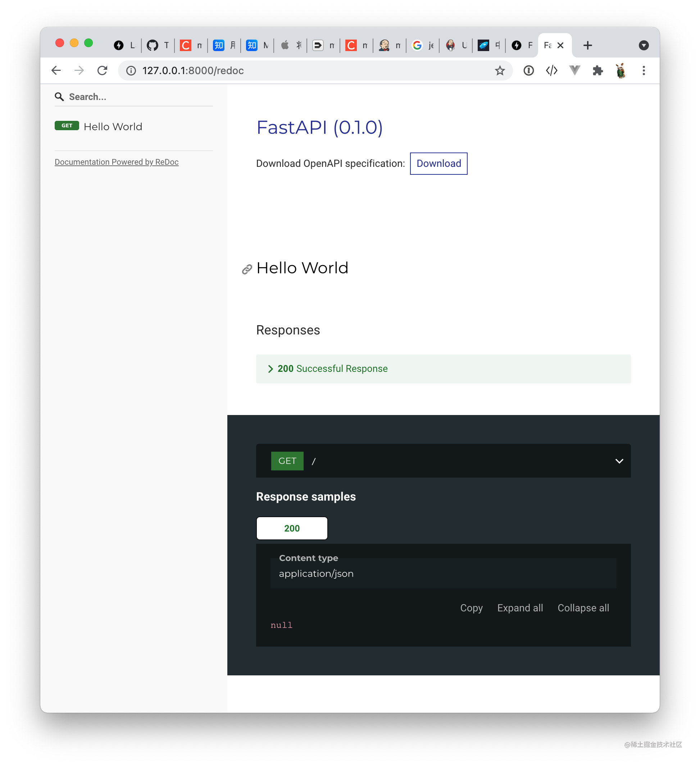Open a new browser tab
The height and width of the screenshot is (766, 700).
[x=587, y=45]
